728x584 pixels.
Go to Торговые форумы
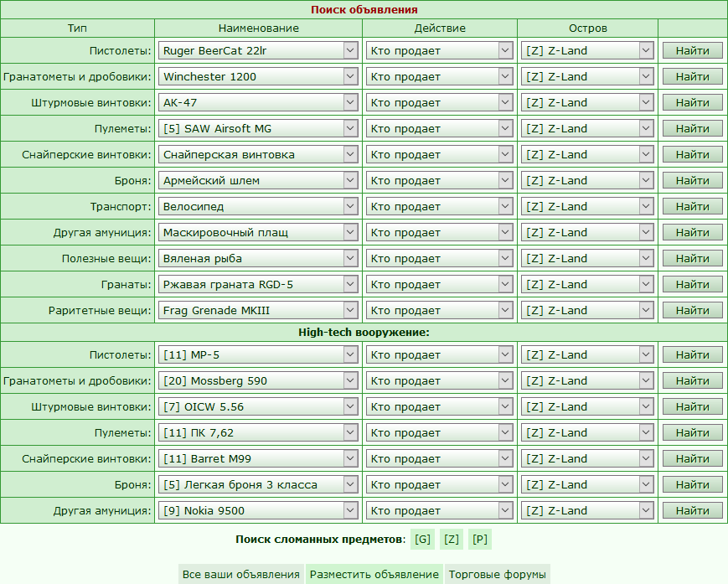coord(498,574)
